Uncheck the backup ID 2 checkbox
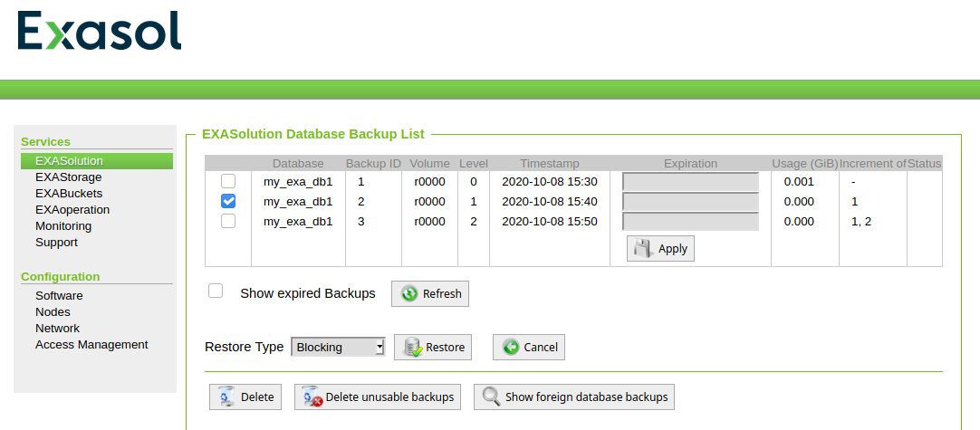 click(x=228, y=201)
